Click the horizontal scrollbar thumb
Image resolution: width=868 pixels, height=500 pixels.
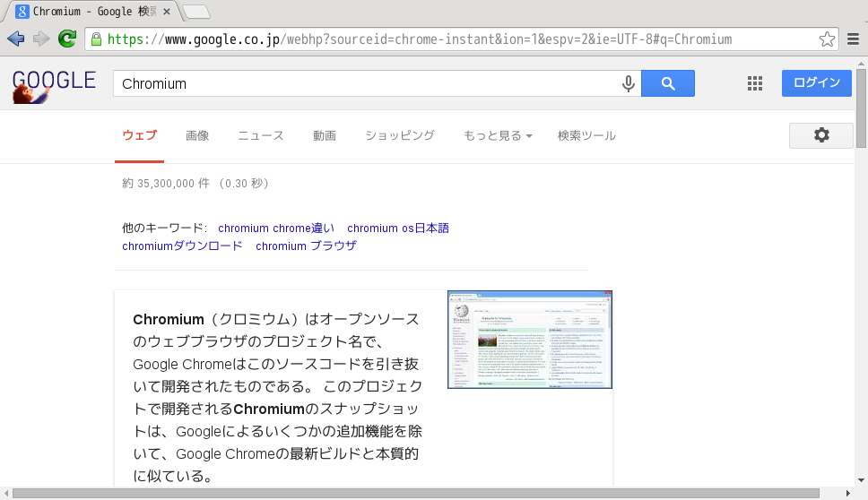[x=416, y=494]
